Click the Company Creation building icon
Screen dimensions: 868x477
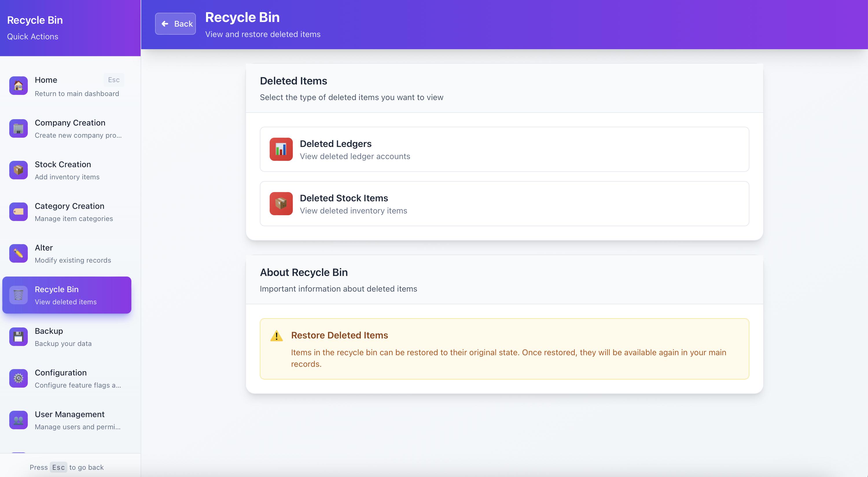[18, 128]
